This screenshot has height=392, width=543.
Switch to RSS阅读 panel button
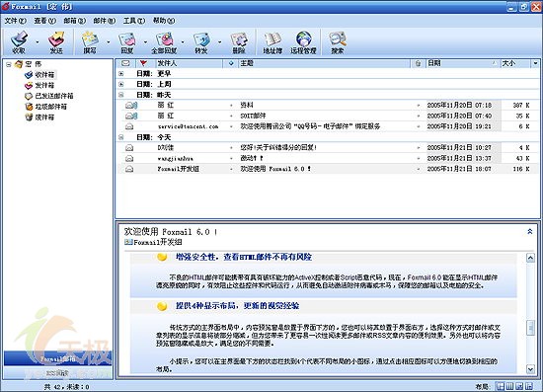click(57, 373)
